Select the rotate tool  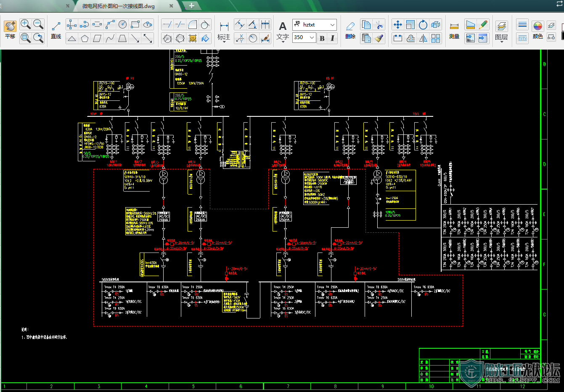pyautogui.click(x=423, y=24)
